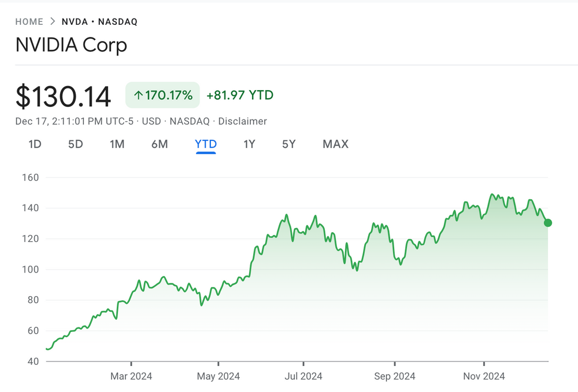Switch chart to 6M view
The height and width of the screenshot is (392, 578).
160,144
